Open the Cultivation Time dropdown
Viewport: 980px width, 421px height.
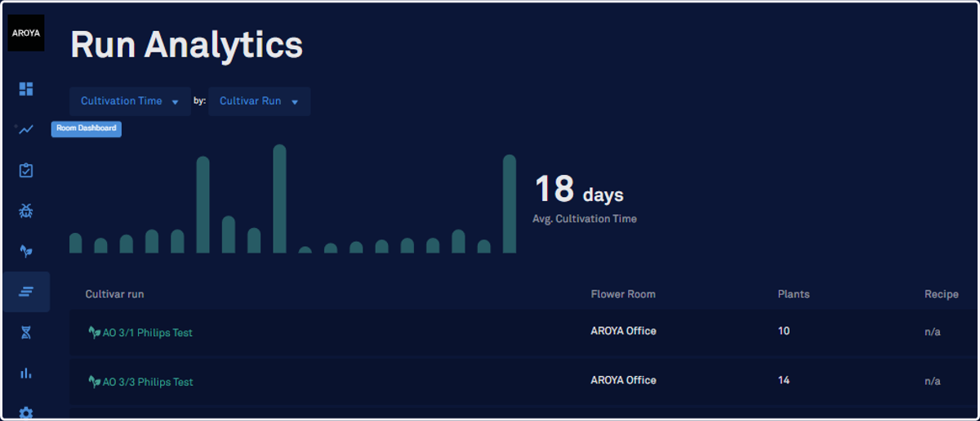130,101
